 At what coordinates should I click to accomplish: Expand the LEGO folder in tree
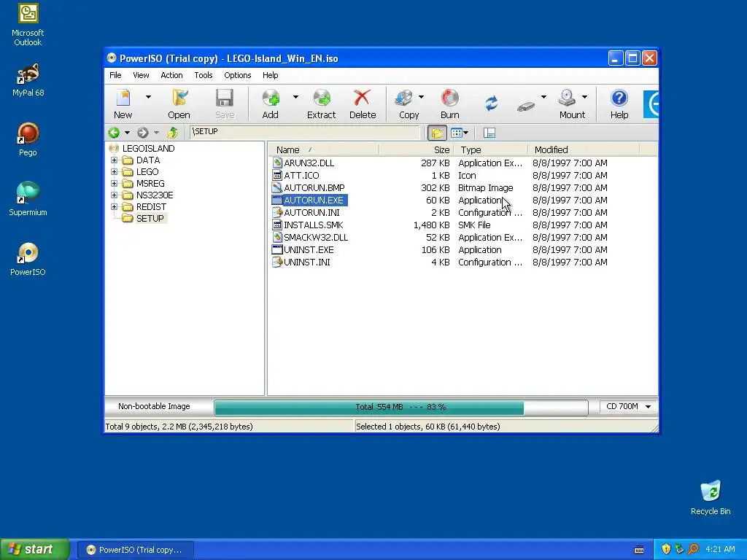click(x=114, y=171)
